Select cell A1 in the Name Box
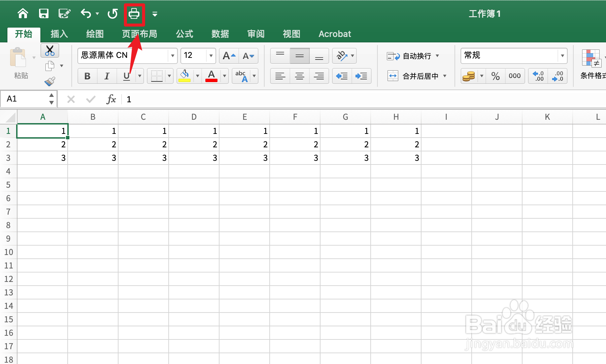Image resolution: width=606 pixels, height=364 pixels. click(x=24, y=99)
